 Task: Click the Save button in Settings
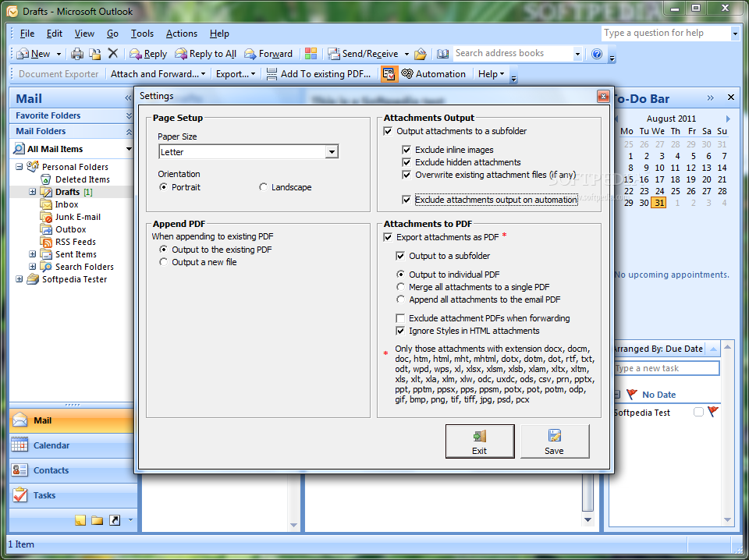[555, 441]
